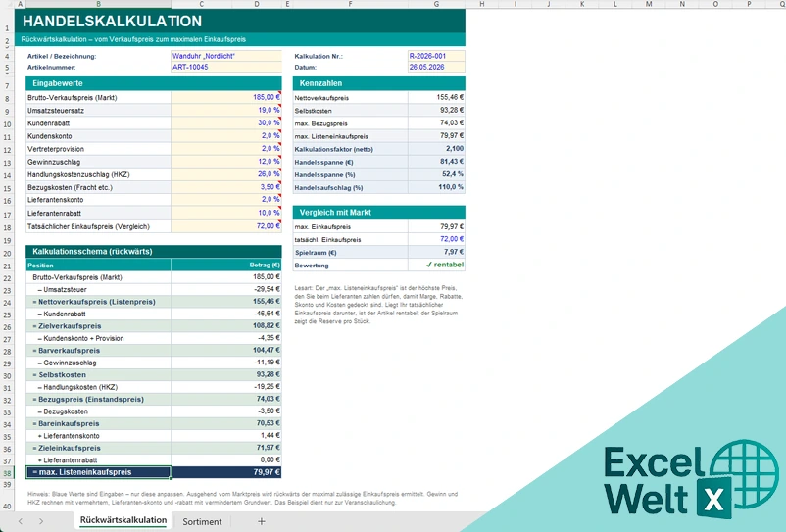Click = Bareinkaufspreis row label

pos(99,424)
